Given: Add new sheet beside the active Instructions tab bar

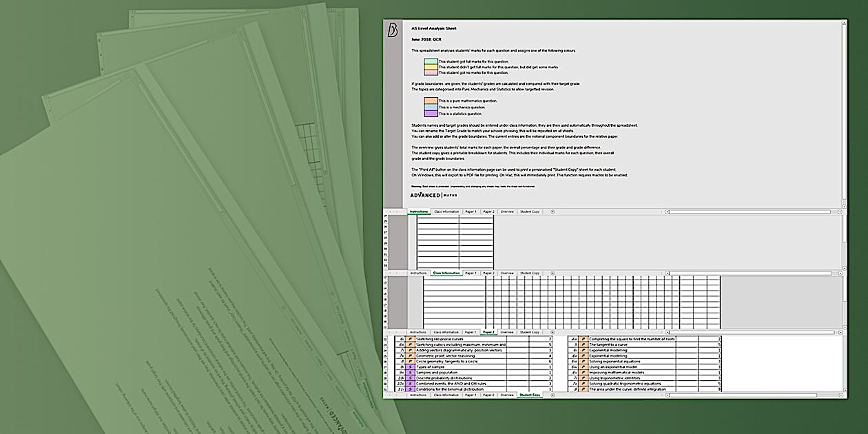Looking at the screenshot, I should click(552, 211).
